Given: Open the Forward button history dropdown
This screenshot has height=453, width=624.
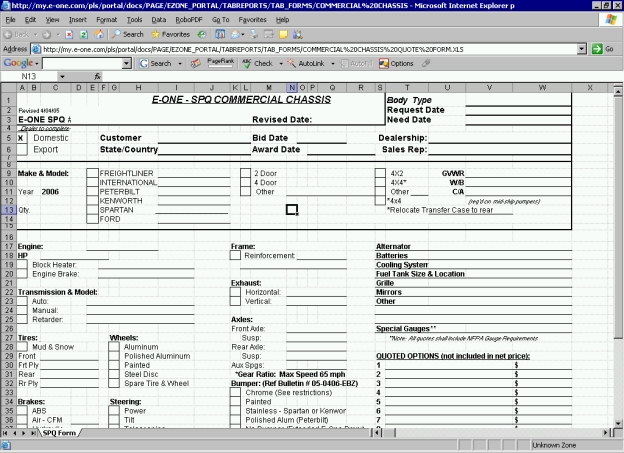Looking at the screenshot, I should [x=58, y=35].
